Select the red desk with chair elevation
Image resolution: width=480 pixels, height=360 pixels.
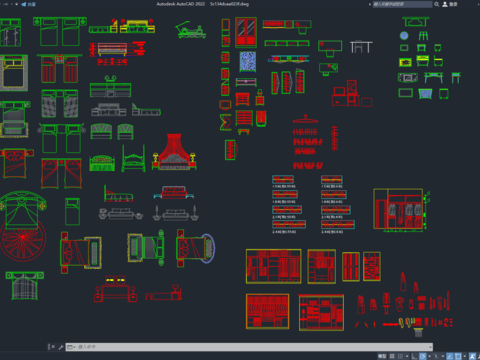[x=352, y=93]
